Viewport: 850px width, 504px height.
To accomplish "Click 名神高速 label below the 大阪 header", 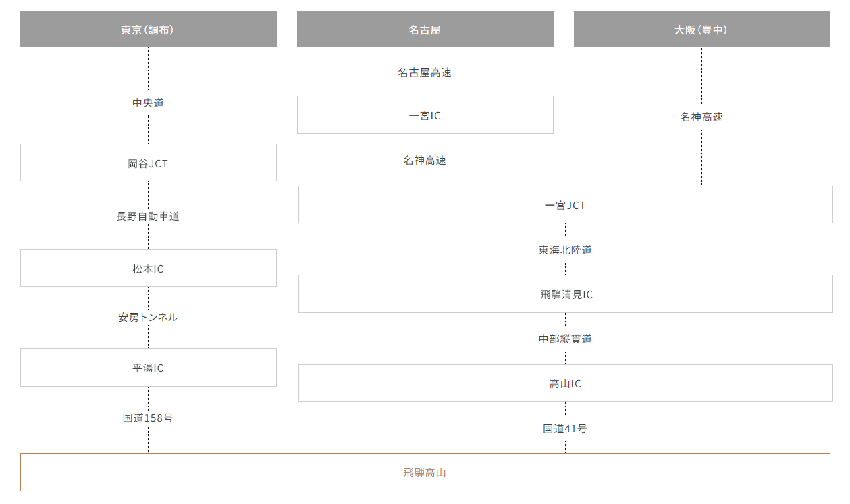I will [x=701, y=117].
